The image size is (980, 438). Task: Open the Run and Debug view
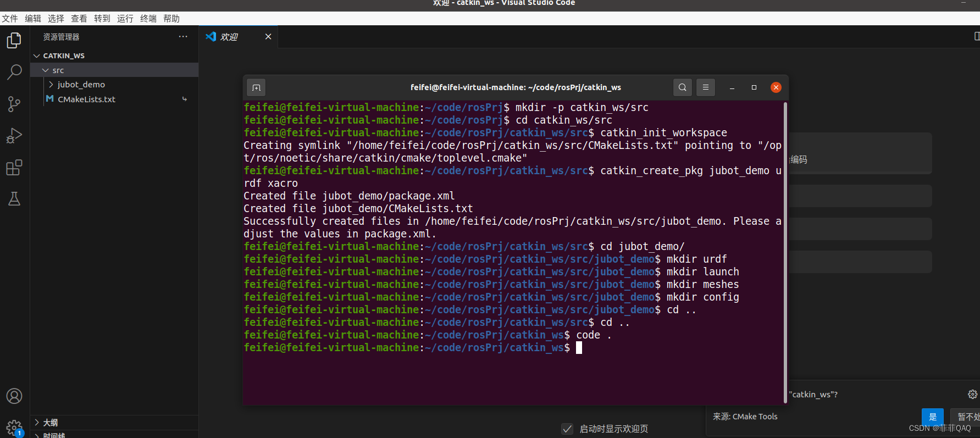click(x=14, y=136)
